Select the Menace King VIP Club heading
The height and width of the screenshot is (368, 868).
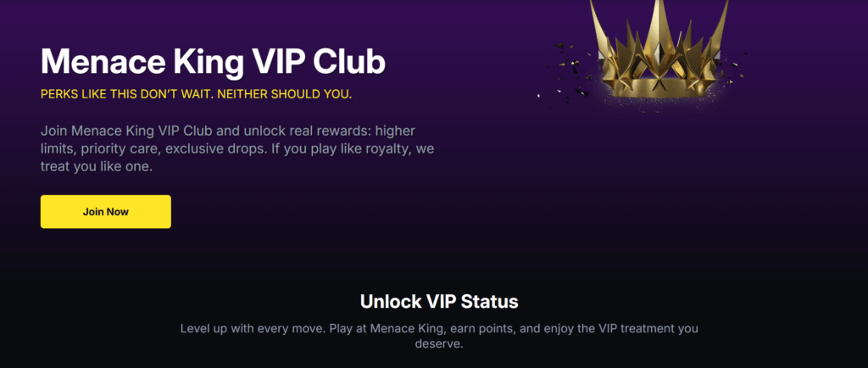(x=213, y=62)
